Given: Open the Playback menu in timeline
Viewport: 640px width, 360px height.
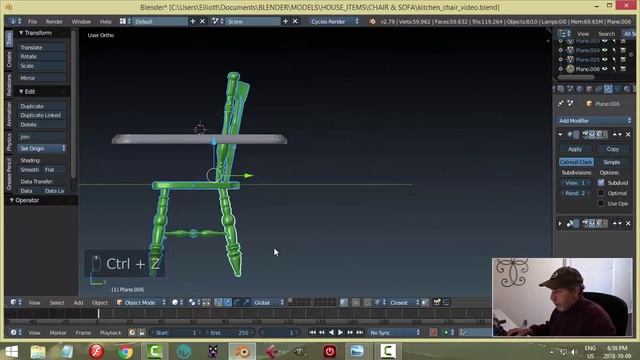Looking at the screenshot, I should click(x=110, y=333).
